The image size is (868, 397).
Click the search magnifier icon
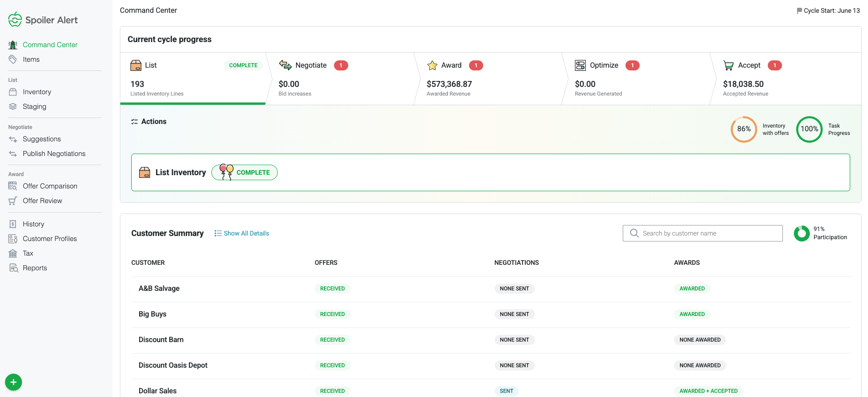[634, 233]
